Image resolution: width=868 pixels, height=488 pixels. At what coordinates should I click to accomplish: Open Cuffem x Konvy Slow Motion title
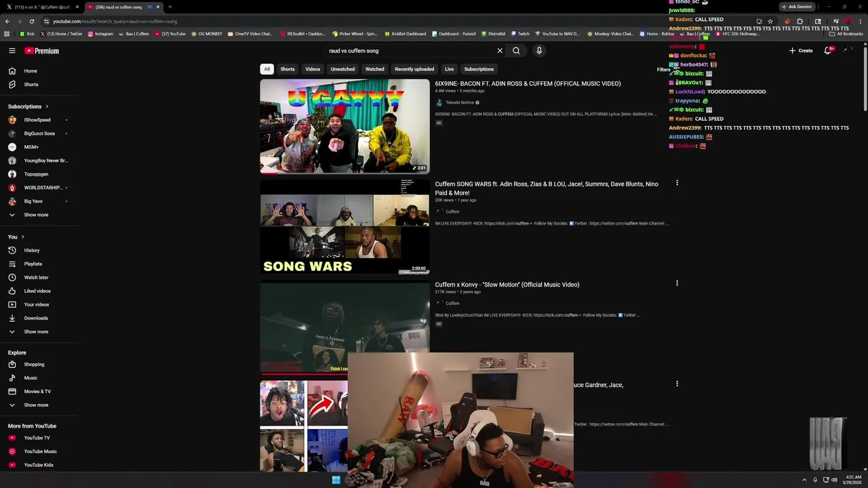click(x=507, y=285)
